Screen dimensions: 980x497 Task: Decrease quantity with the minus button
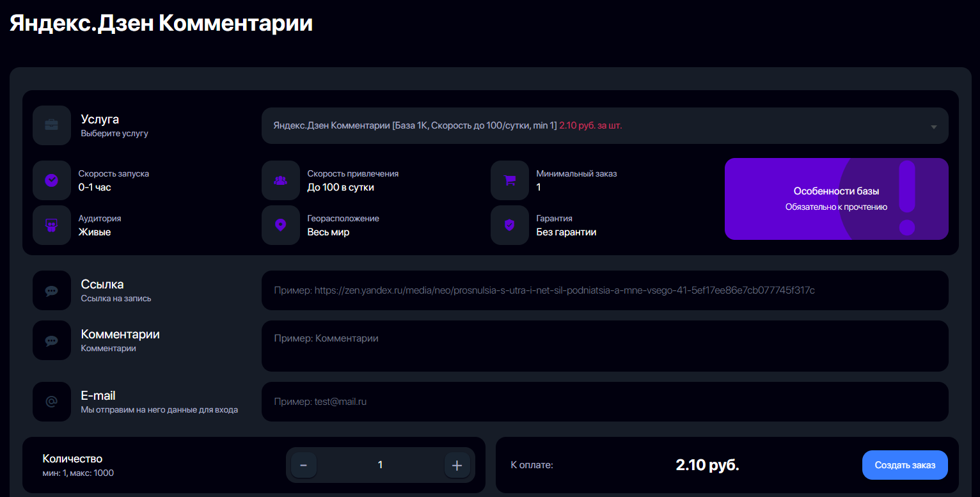304,465
